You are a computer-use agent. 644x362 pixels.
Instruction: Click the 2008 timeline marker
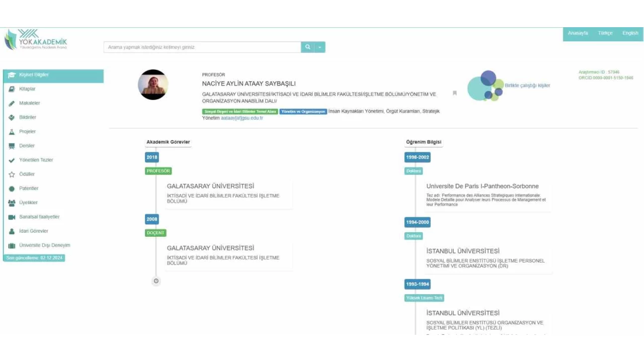(x=152, y=219)
